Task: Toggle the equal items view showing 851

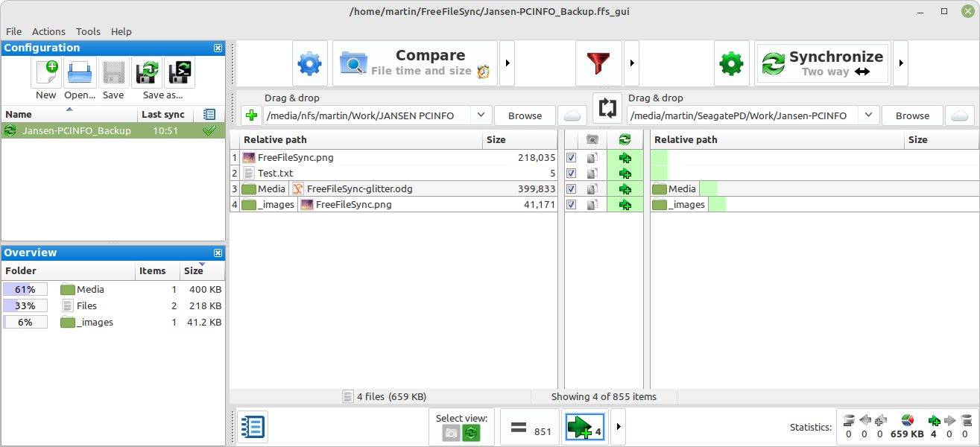Action: pos(530,428)
